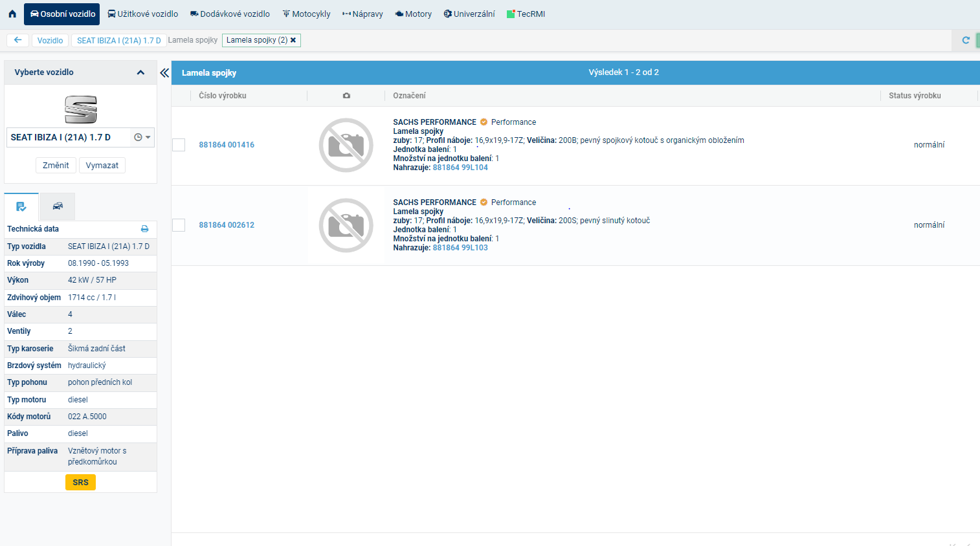Click the SEAT IBIZA I (21A) 1.7 D field

pyautogui.click(x=80, y=137)
